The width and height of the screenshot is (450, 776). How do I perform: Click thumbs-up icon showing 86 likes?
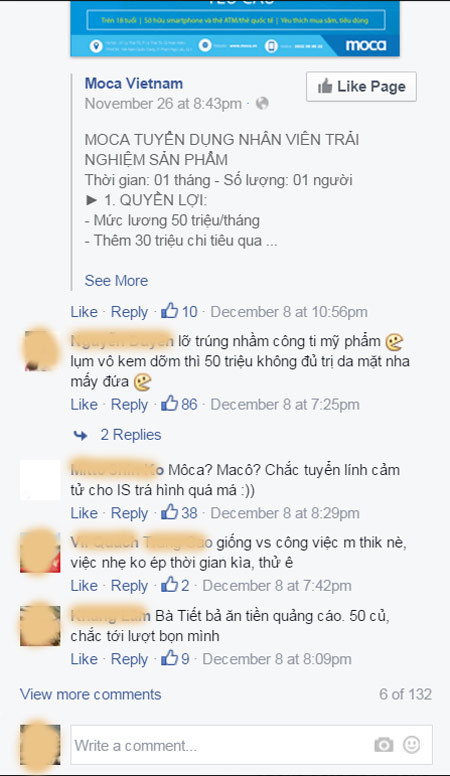tap(169, 403)
